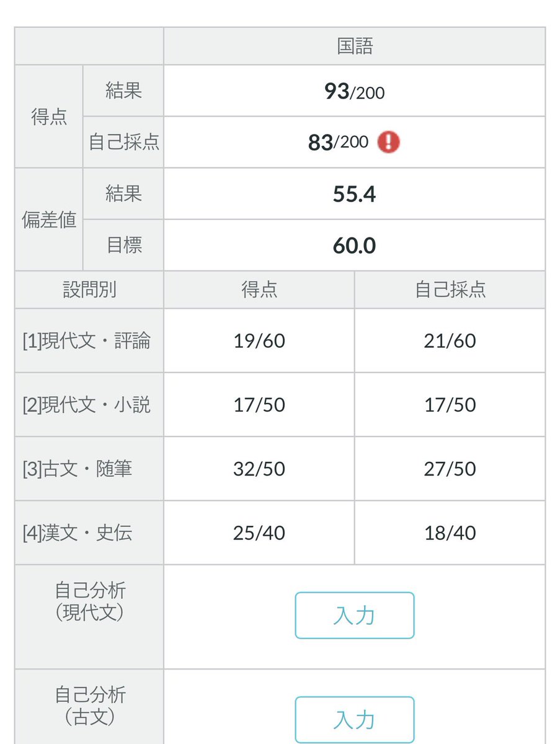Open 入力 for 自己分析(古文)

354,720
